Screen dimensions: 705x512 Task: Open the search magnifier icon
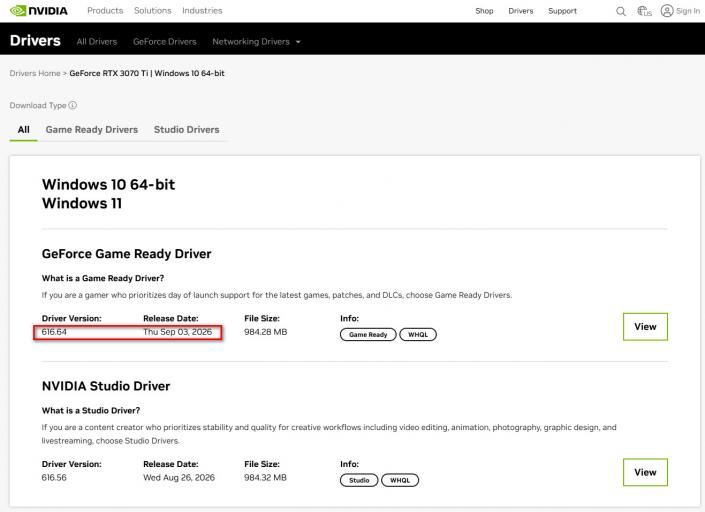[620, 11]
